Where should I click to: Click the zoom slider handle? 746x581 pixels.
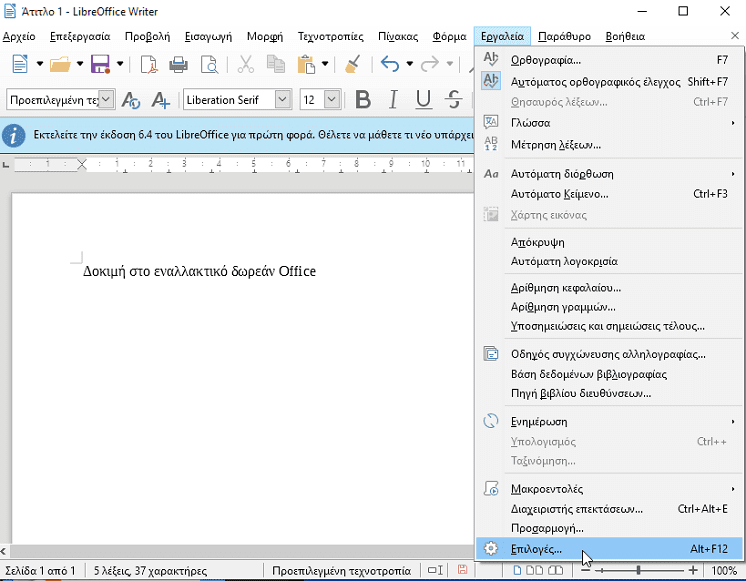click(638, 570)
